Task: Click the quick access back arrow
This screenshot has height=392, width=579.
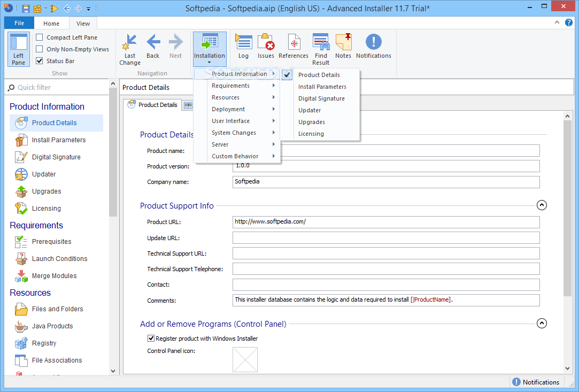Action: [x=67, y=8]
